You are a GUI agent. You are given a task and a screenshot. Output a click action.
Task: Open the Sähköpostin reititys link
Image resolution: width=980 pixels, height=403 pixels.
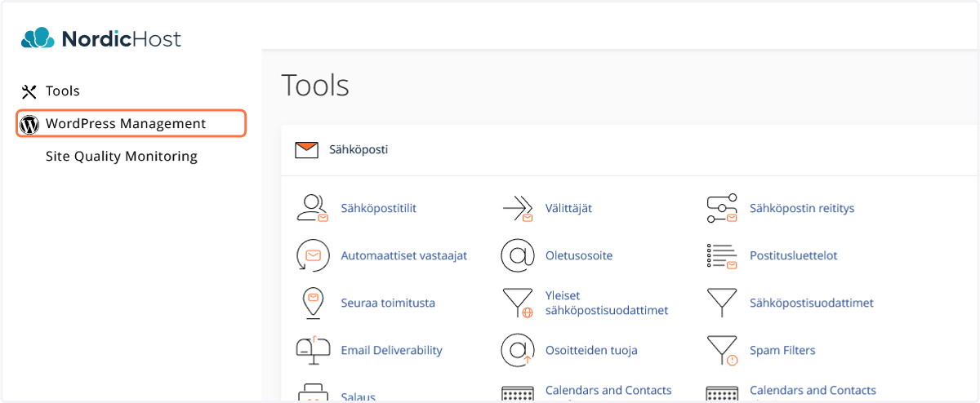[802, 208]
